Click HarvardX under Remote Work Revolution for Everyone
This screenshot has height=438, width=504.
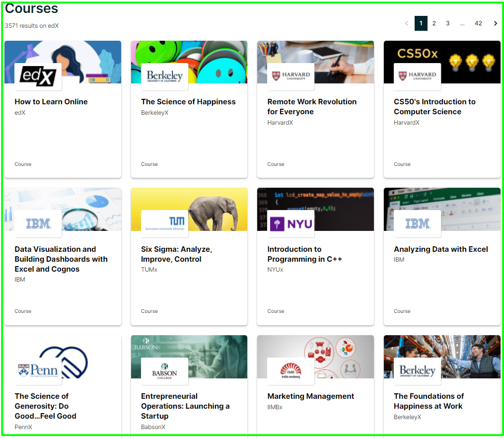(280, 123)
